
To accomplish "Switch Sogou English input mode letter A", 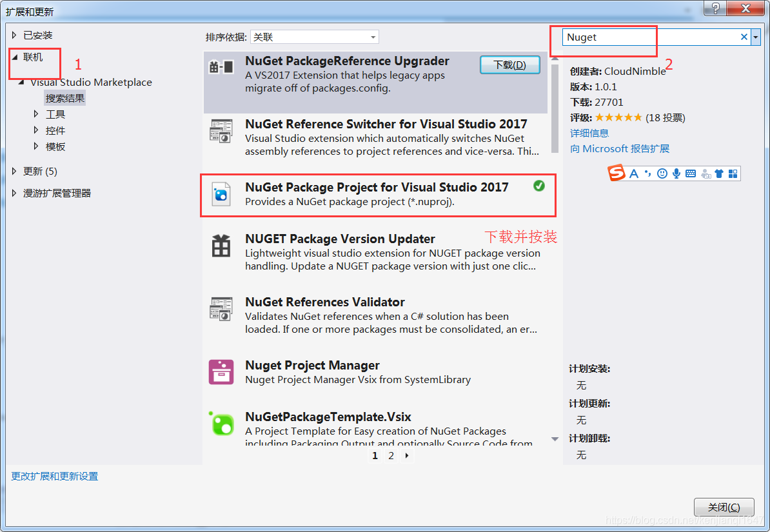I will pyautogui.click(x=634, y=173).
